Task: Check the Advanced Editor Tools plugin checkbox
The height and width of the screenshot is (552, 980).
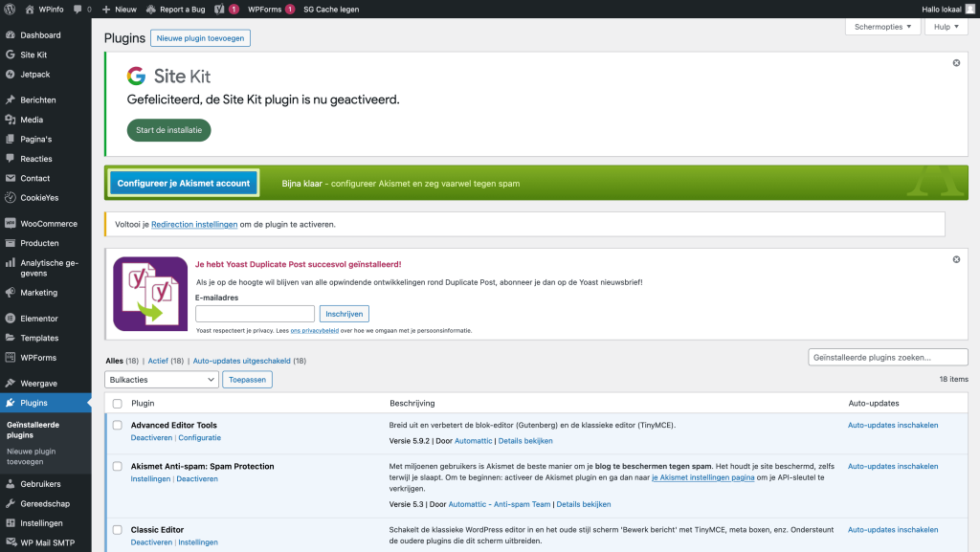Action: tap(118, 425)
